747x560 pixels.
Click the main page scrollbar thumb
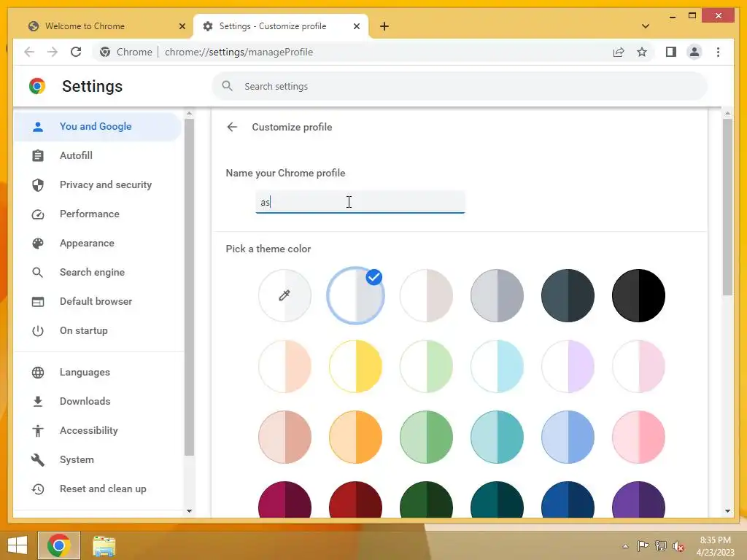pyautogui.click(x=727, y=206)
